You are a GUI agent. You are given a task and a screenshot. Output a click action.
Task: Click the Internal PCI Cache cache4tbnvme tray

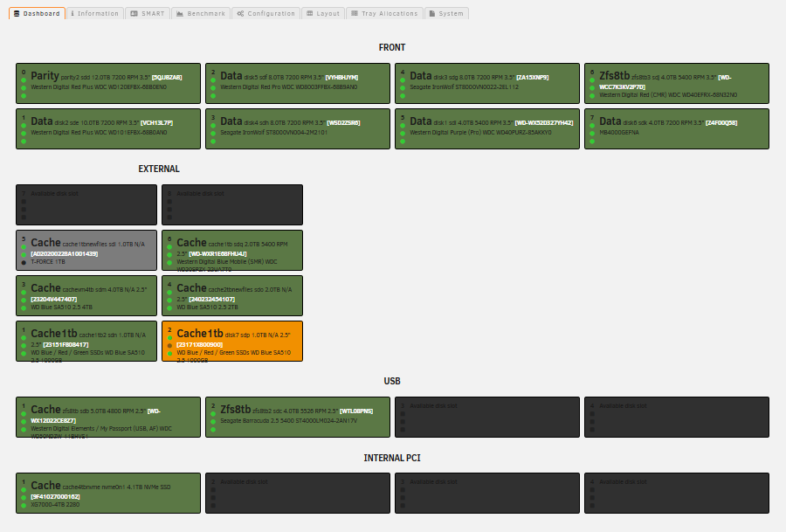108,493
